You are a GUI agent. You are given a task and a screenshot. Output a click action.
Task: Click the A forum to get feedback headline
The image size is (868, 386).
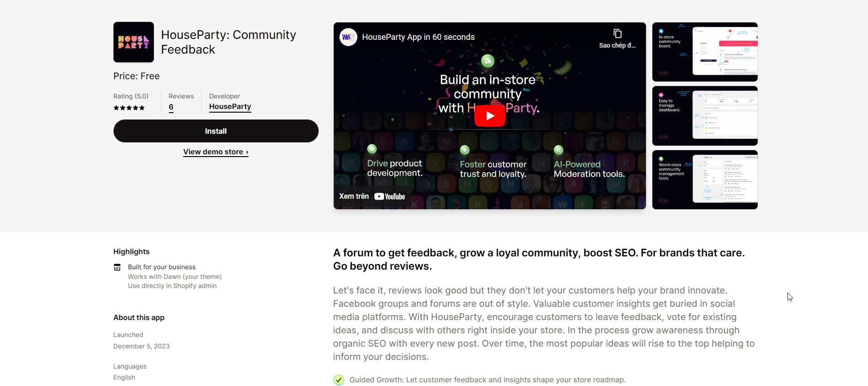(539, 260)
